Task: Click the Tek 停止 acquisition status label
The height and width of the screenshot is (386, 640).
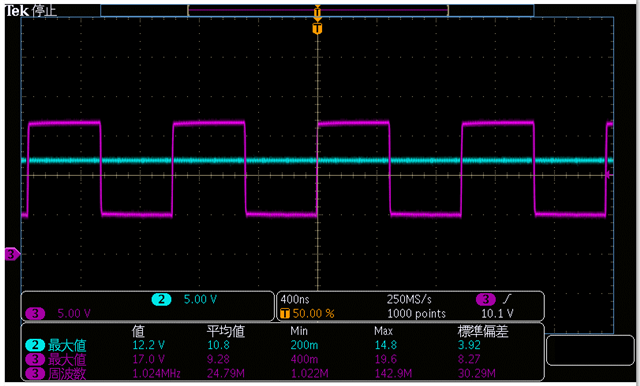Action: 31,11
